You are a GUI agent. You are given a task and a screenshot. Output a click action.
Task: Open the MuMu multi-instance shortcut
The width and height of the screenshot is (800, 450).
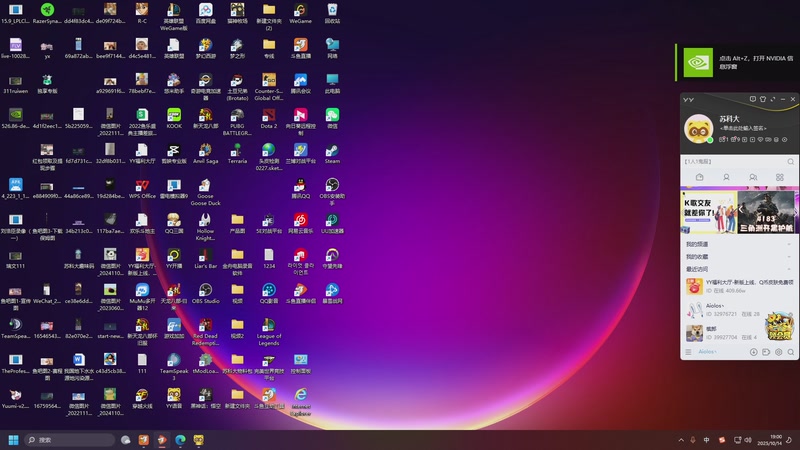pyautogui.click(x=142, y=297)
